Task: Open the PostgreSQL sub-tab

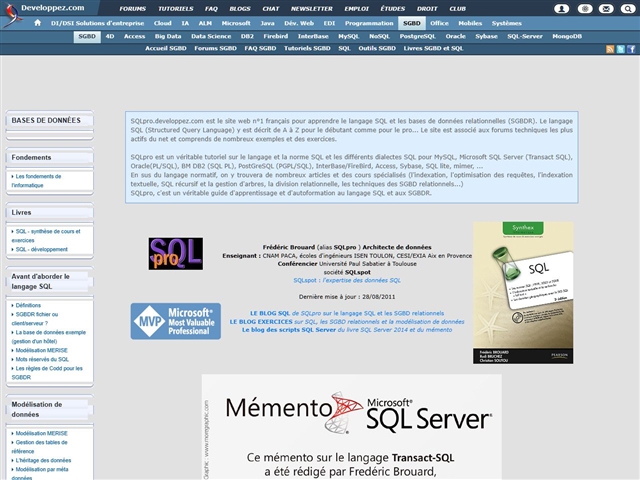Action: [x=418, y=36]
